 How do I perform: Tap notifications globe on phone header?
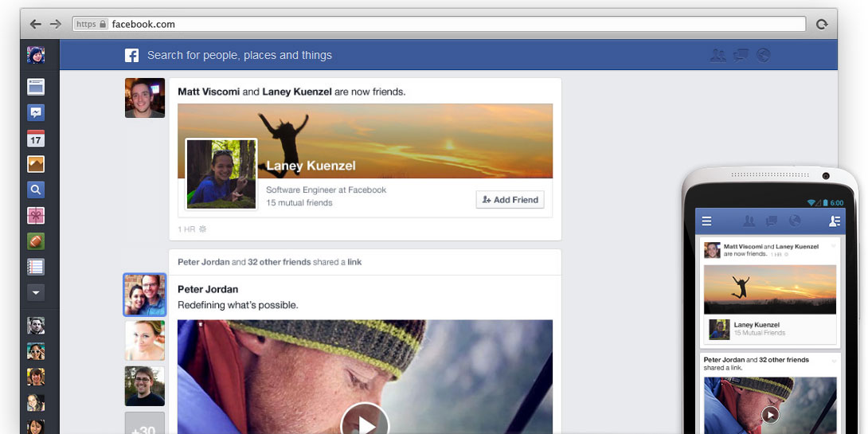[x=795, y=221]
